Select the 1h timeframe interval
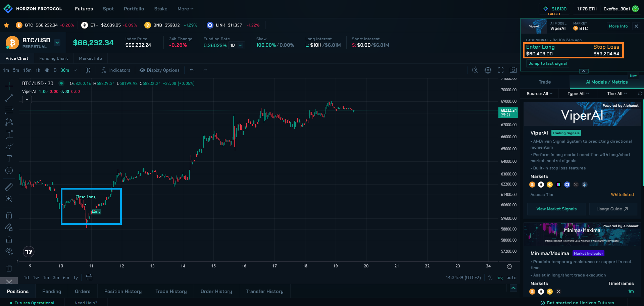Image resolution: width=644 pixels, height=306 pixels. click(x=38, y=70)
